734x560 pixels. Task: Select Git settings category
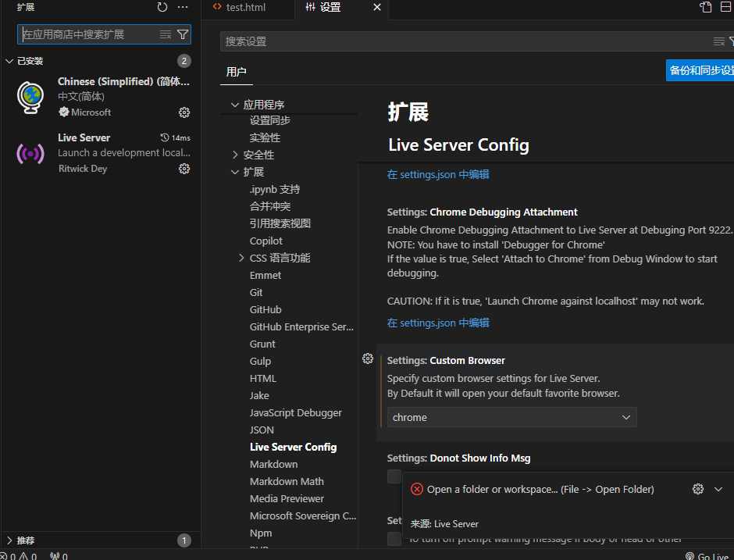(x=256, y=293)
